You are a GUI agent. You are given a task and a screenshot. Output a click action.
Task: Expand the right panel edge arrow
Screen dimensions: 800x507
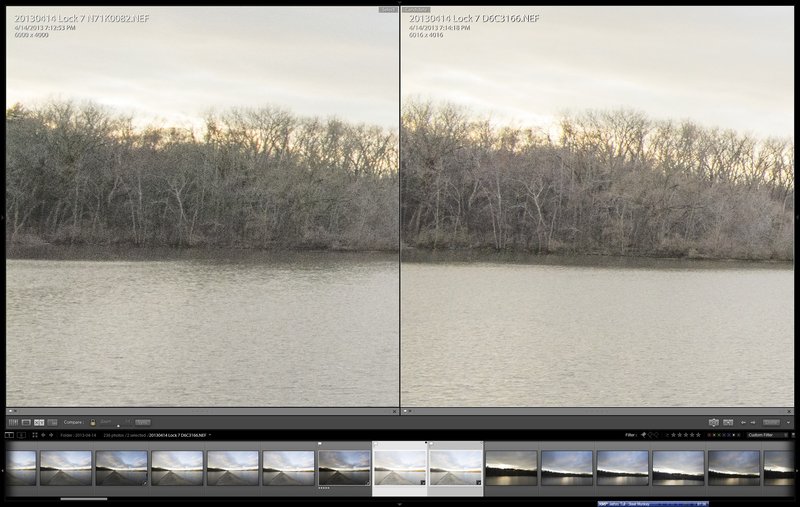[797, 218]
